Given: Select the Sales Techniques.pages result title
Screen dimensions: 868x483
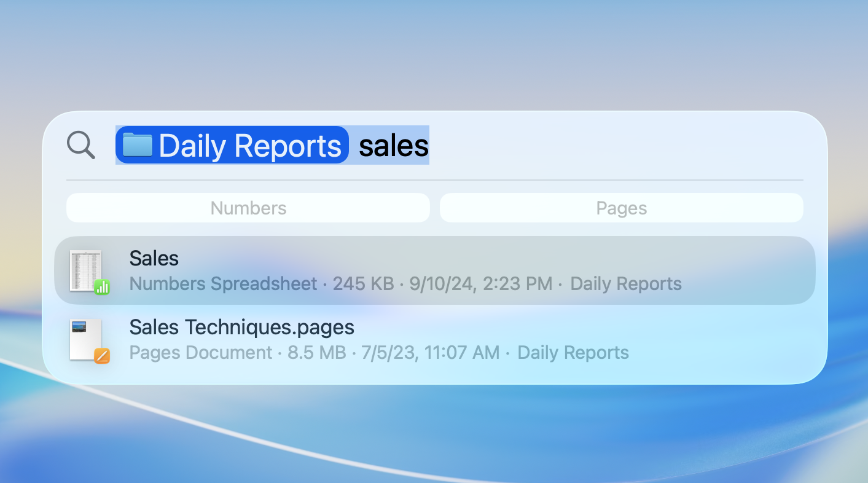Looking at the screenshot, I should click(242, 328).
